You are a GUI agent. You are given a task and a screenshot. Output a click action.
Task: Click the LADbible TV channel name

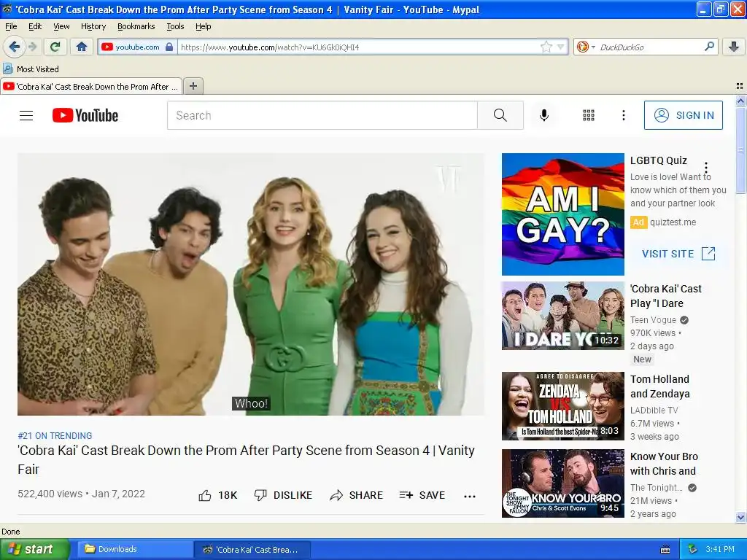coord(654,410)
